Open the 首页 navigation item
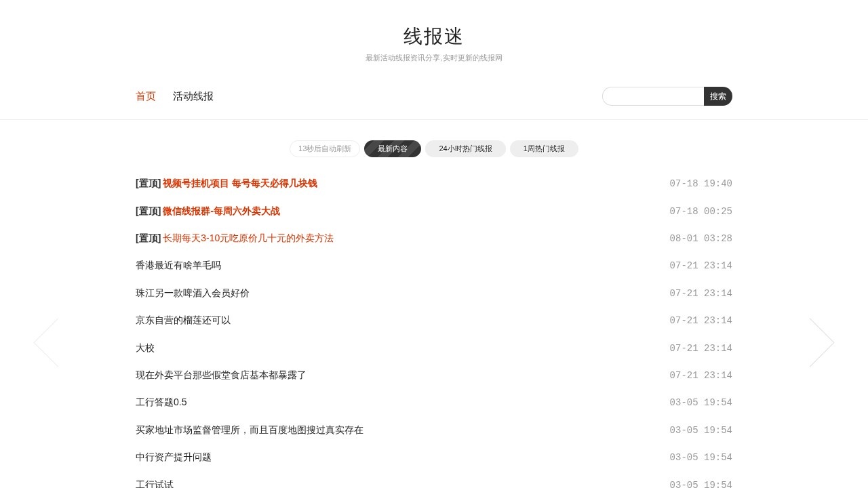The width and height of the screenshot is (868, 488). [146, 96]
